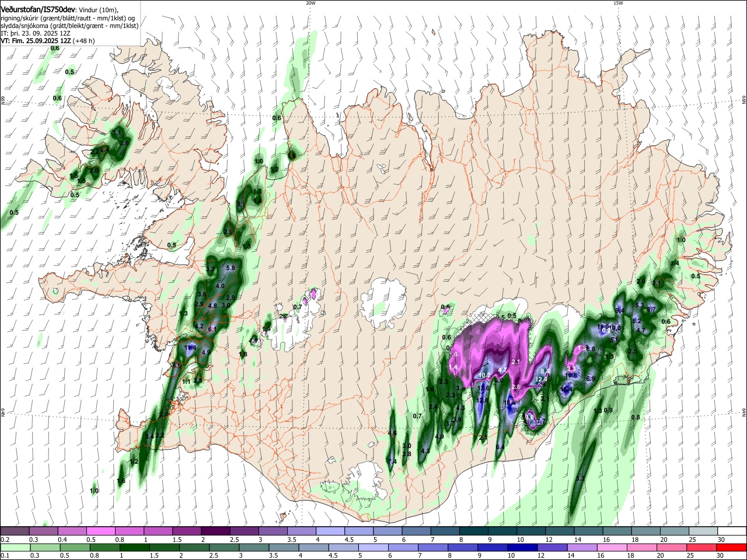The image size is (747, 560).
Task: Select the white 30 swatch in the sleet/snow legend
Action: pyautogui.click(x=731, y=531)
